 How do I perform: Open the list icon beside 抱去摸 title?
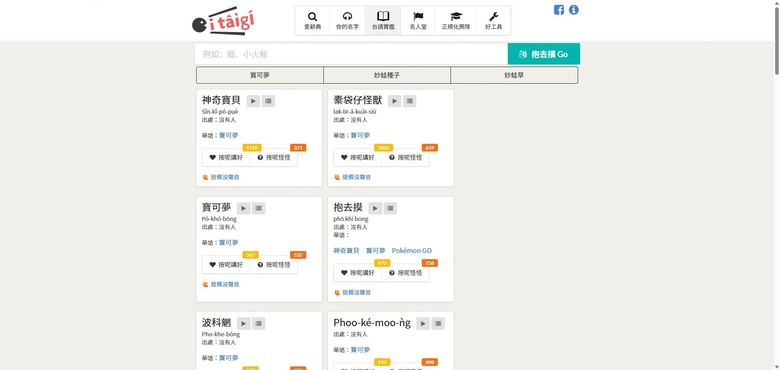[x=390, y=208]
